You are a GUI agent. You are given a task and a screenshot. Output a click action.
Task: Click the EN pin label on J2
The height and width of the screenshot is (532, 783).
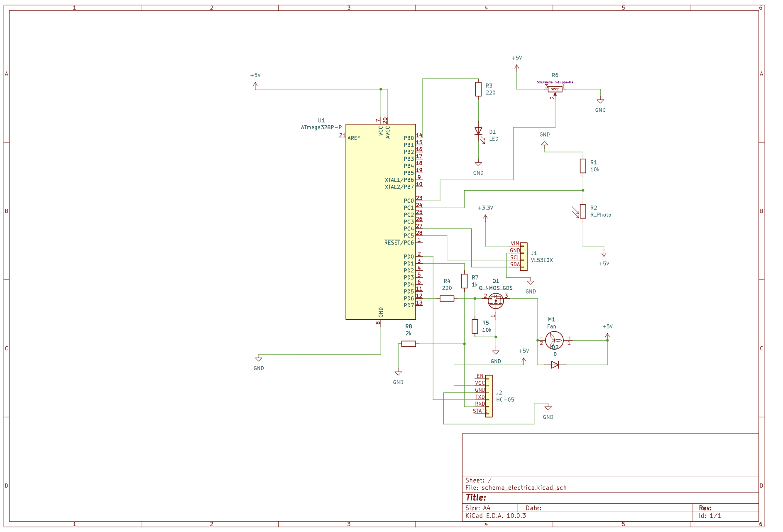click(480, 376)
